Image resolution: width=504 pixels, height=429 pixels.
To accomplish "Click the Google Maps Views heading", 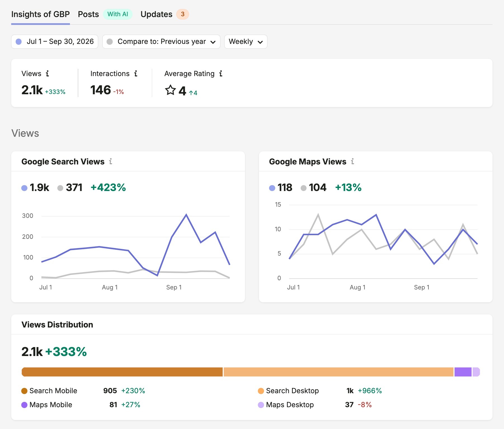I will click(x=308, y=162).
